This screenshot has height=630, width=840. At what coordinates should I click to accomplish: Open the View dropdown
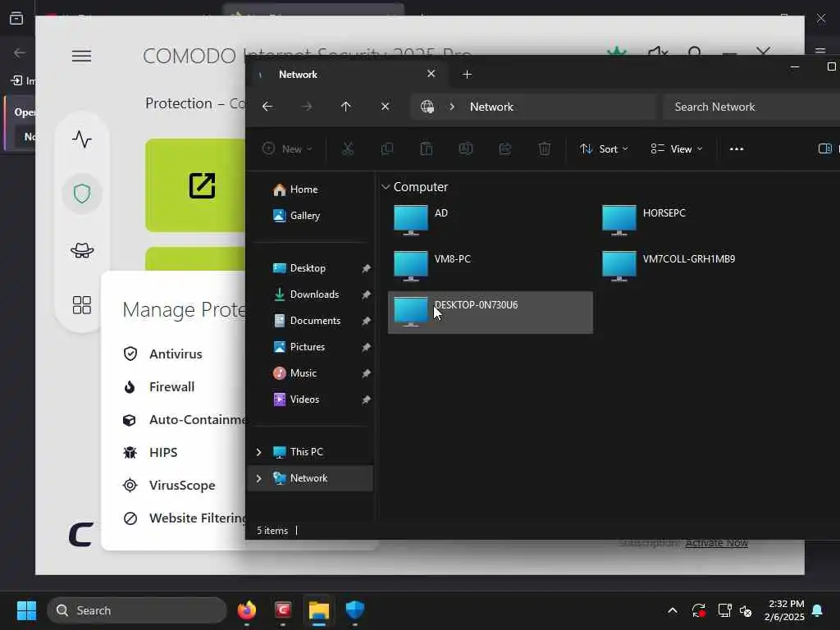tap(676, 149)
